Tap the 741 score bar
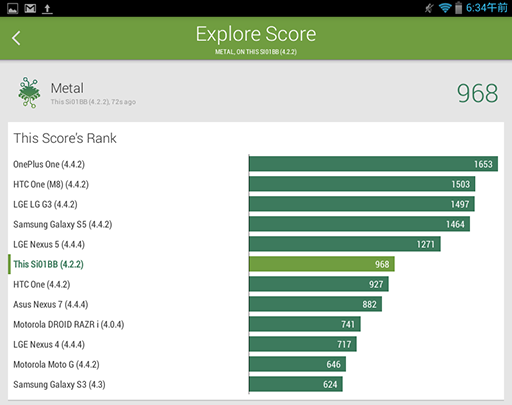Image resolution: width=512 pixels, height=405 pixels. (x=305, y=324)
